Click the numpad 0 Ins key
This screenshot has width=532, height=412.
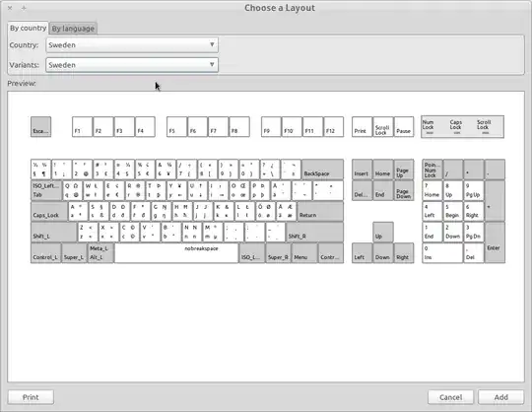(442, 253)
